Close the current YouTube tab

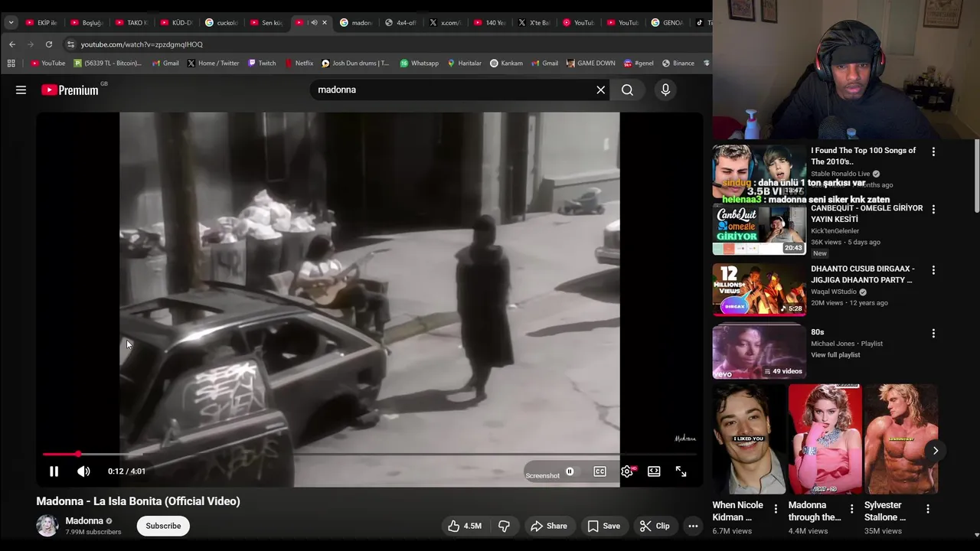pos(325,23)
